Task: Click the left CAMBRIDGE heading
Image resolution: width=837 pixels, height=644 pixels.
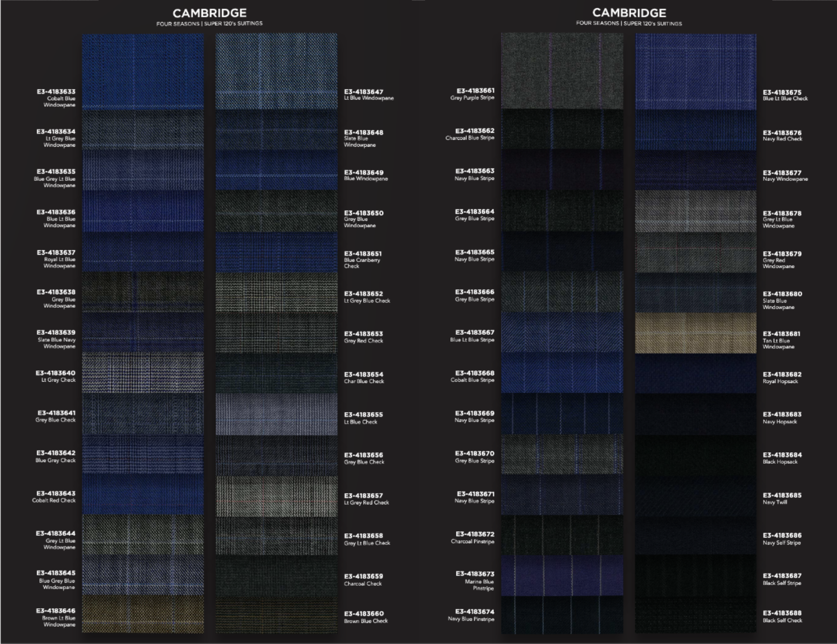Action: [210, 13]
